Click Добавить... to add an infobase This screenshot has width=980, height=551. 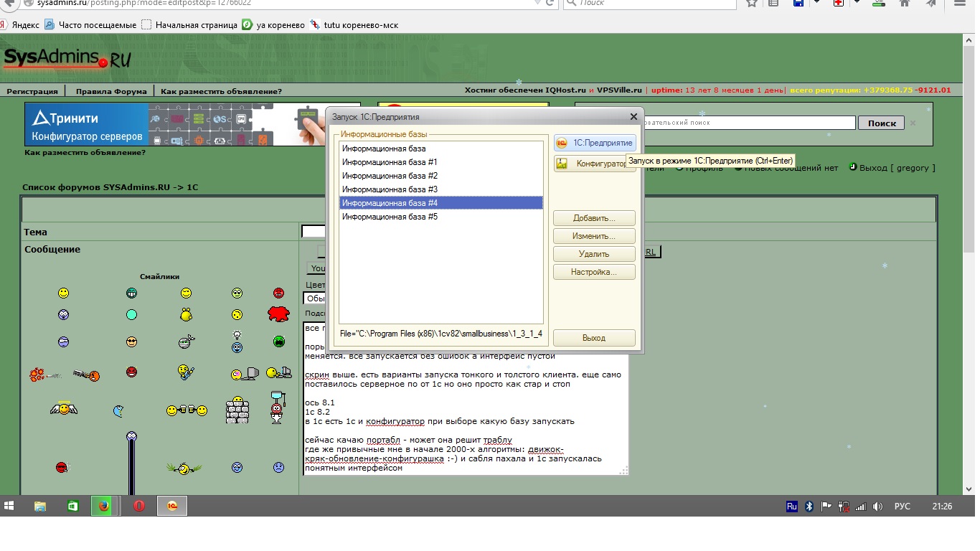point(594,218)
